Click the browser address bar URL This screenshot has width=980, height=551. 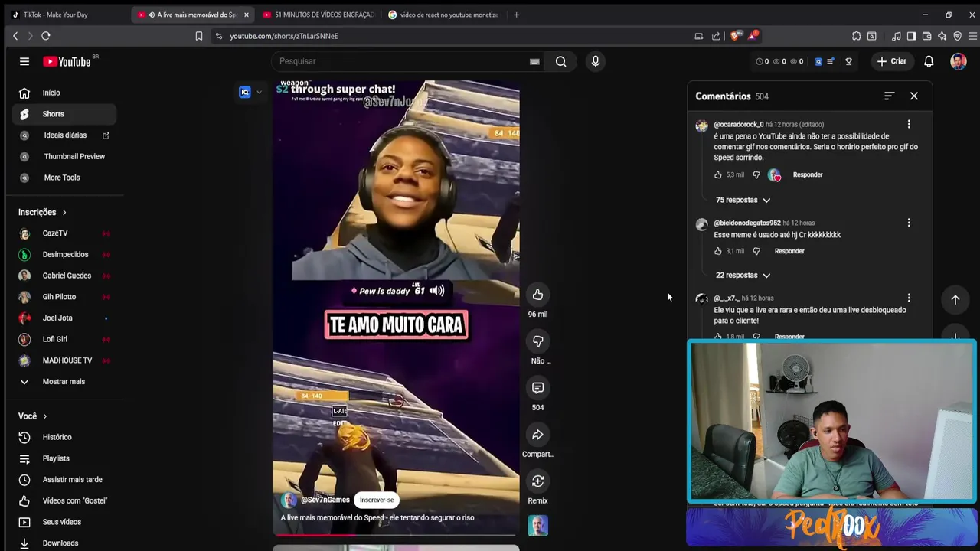coord(284,36)
